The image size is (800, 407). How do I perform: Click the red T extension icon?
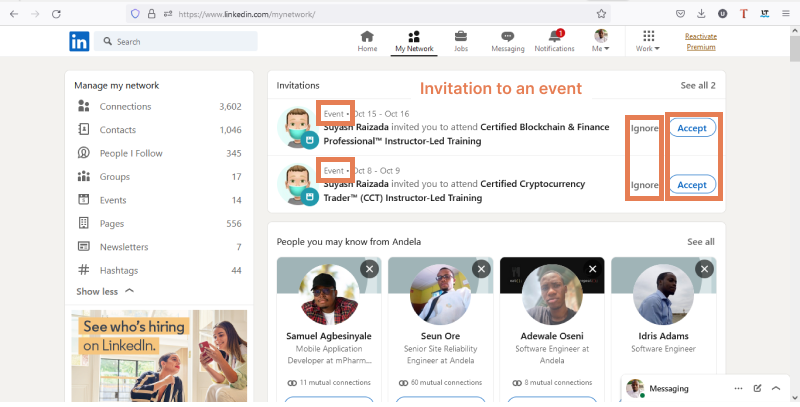[x=743, y=14]
